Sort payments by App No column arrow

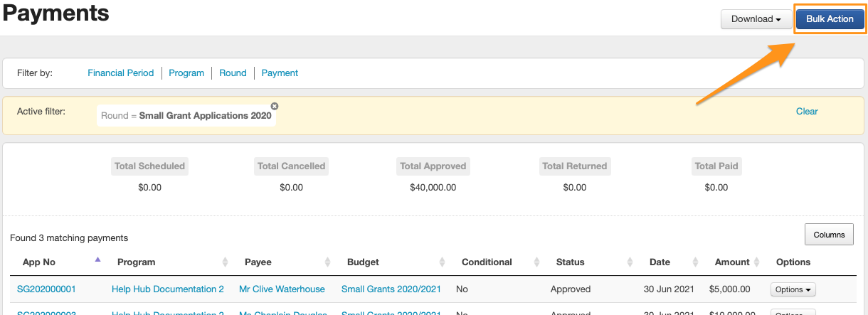[98, 260]
